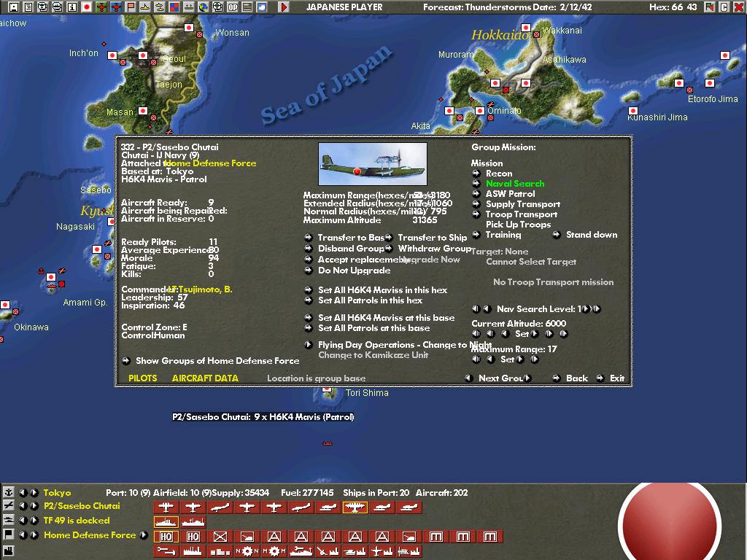Click commander name LT Tsujimoto, B.
This screenshot has width=747, height=560.
coord(200,289)
